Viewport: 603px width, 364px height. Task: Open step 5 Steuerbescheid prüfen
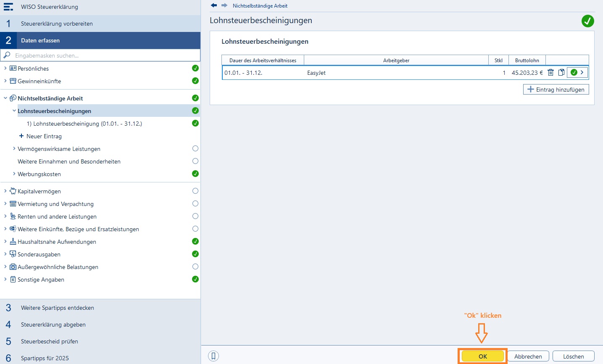100,341
